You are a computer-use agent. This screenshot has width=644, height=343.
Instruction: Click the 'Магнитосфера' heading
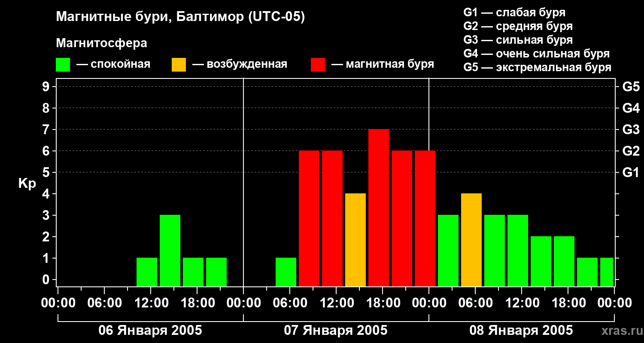[102, 43]
